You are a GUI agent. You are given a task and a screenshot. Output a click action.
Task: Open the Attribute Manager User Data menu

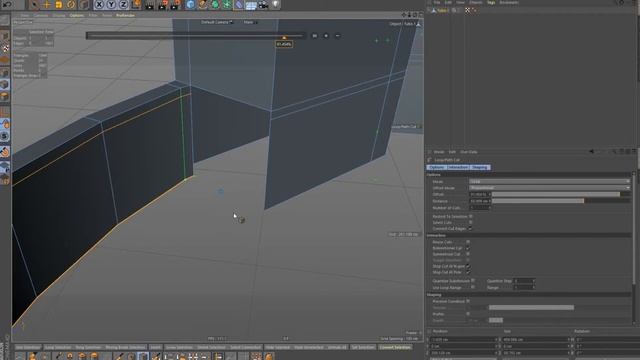[x=469, y=152]
